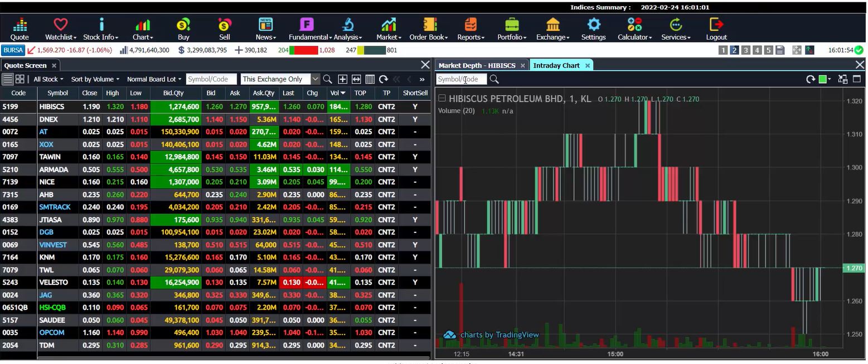The width and height of the screenshot is (868, 364).
Task: Save the workspace layout with floppy icon
Action: click(x=780, y=50)
